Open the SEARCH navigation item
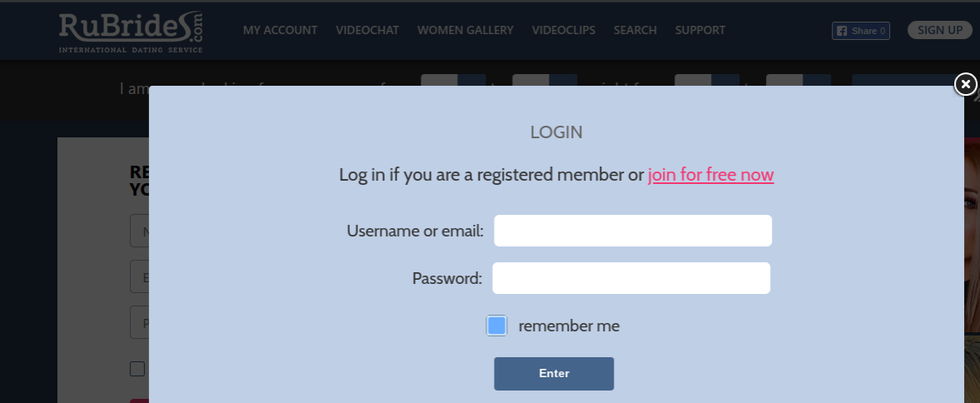 (x=635, y=30)
